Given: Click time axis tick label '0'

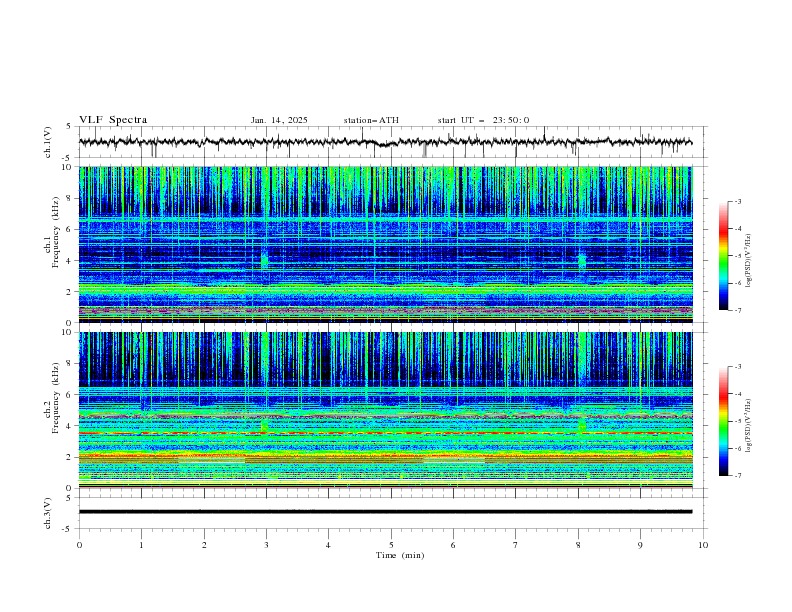Looking at the screenshot, I should pos(79,545).
